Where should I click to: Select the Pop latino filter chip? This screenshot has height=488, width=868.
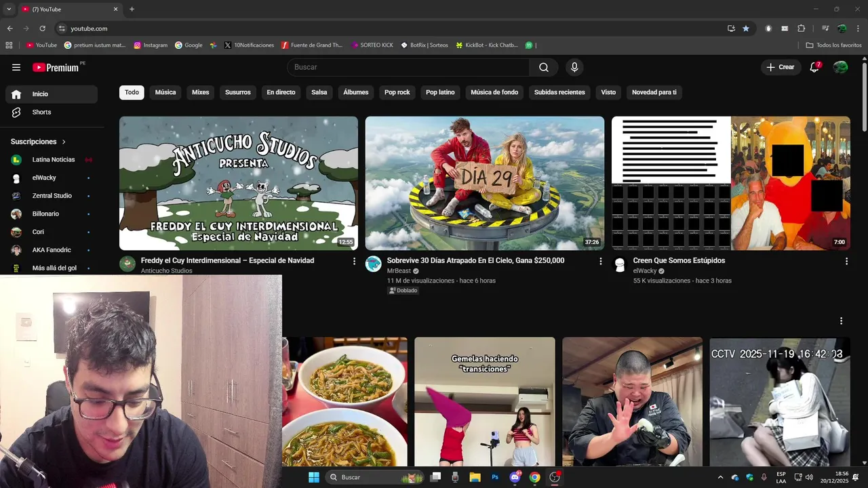click(440, 92)
